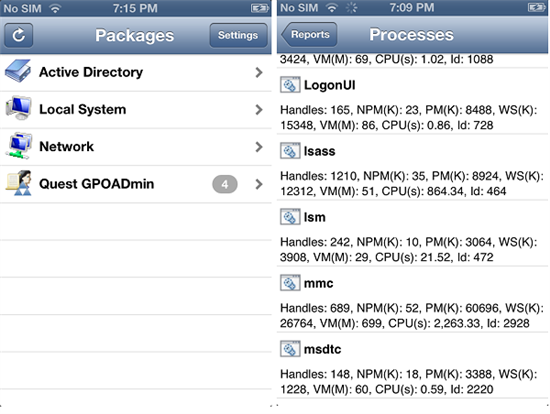Select the Network computers icon
Viewport: 550px width, 414px height.
click(x=19, y=146)
